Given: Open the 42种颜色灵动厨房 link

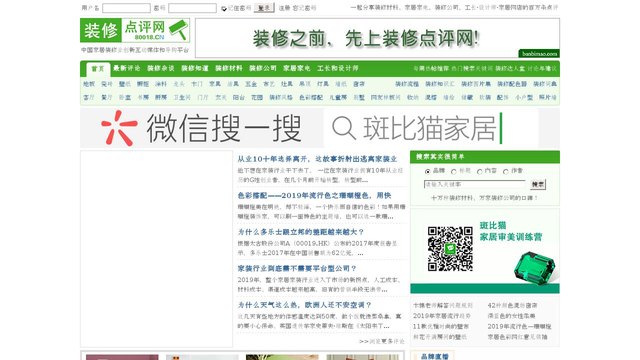Looking at the screenshot, I should 512,305.
